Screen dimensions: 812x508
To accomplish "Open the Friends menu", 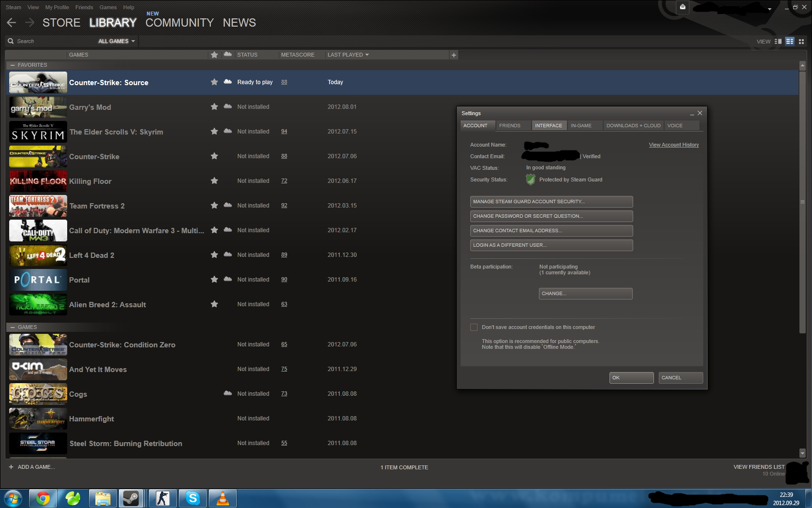I will pos(84,7).
